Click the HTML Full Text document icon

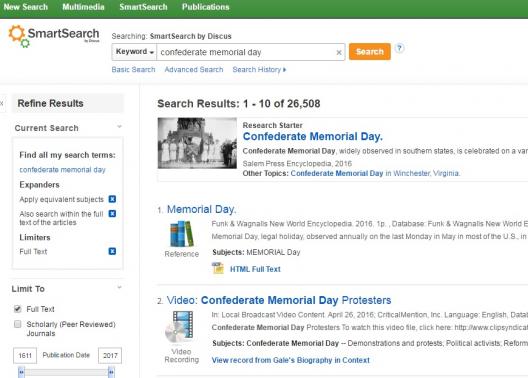point(218,269)
